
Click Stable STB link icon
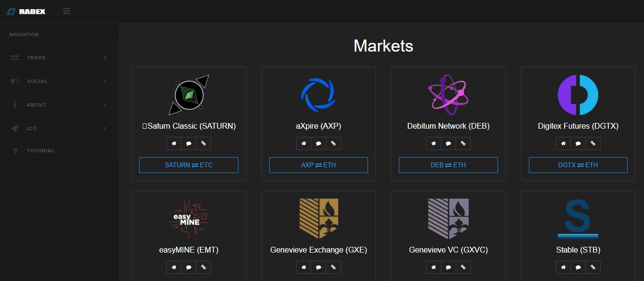click(x=592, y=267)
